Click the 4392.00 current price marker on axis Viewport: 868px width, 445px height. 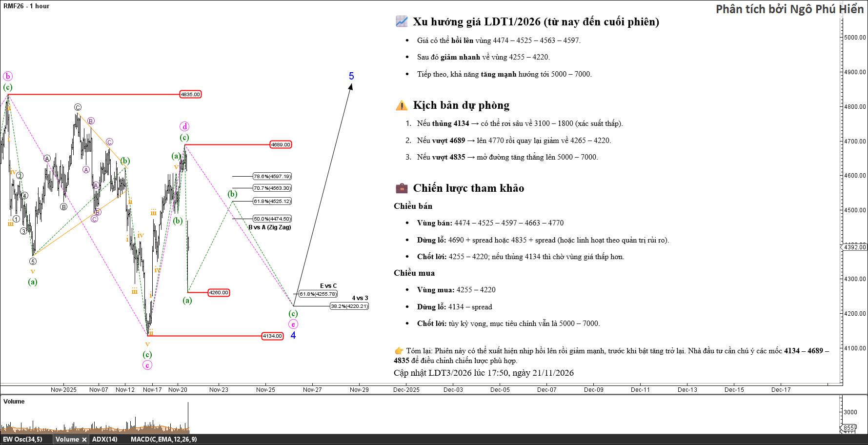point(854,247)
